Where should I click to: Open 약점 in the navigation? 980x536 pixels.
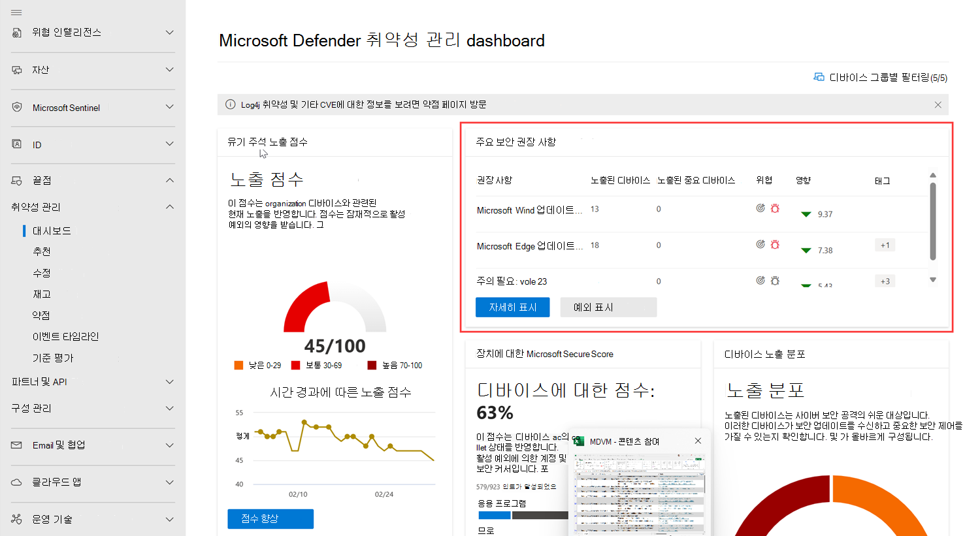click(42, 315)
